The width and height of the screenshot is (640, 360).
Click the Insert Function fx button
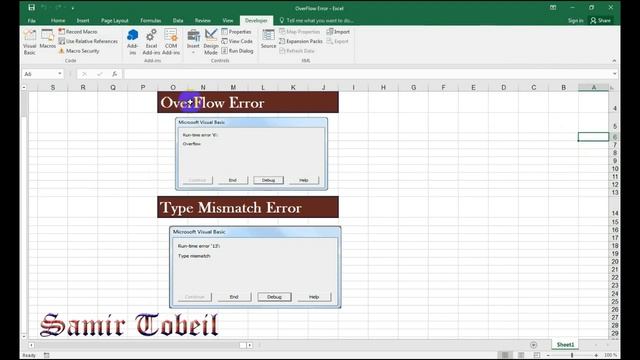click(115, 74)
